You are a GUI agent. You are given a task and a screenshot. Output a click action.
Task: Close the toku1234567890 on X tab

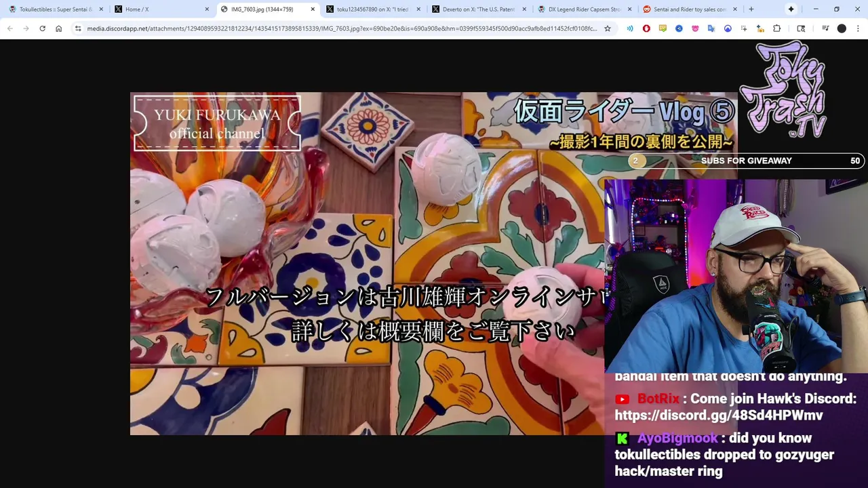[418, 9]
